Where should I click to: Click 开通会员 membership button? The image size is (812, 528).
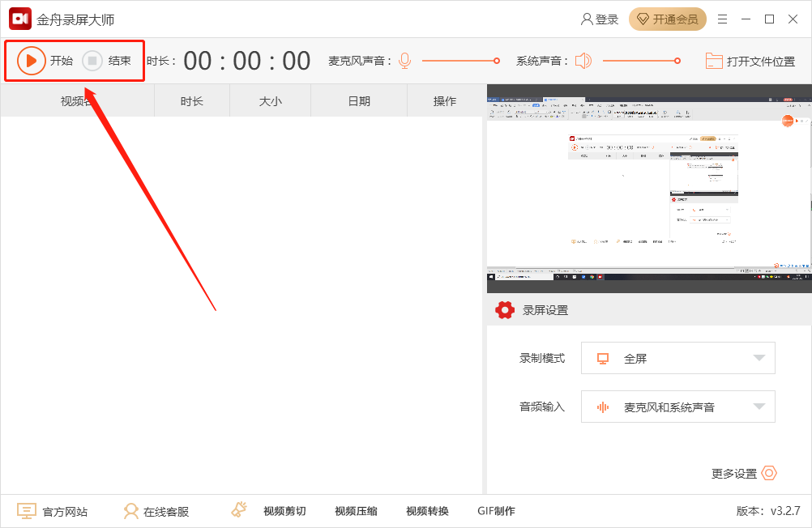tap(668, 19)
